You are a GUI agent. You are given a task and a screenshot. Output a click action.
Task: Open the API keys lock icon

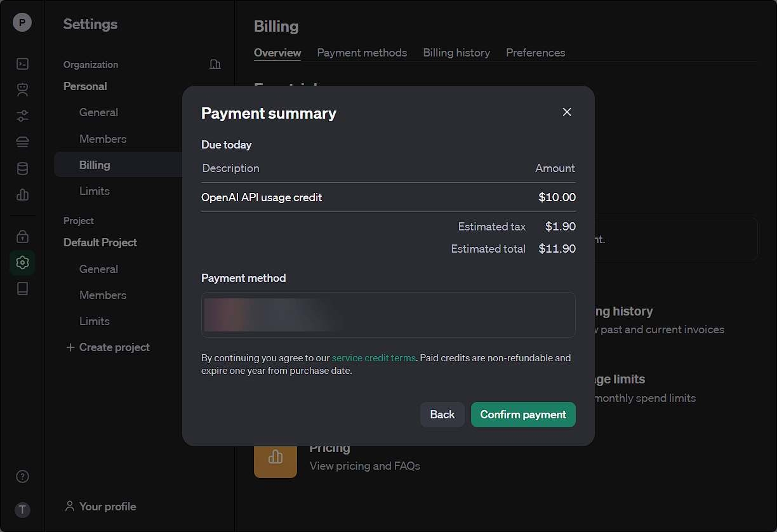click(22, 236)
